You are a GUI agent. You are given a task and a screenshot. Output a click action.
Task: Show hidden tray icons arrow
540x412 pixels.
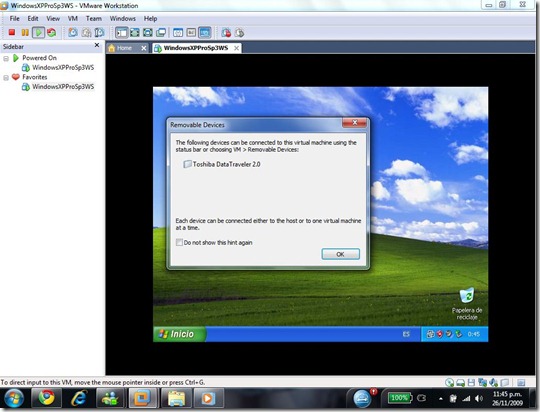click(x=441, y=399)
